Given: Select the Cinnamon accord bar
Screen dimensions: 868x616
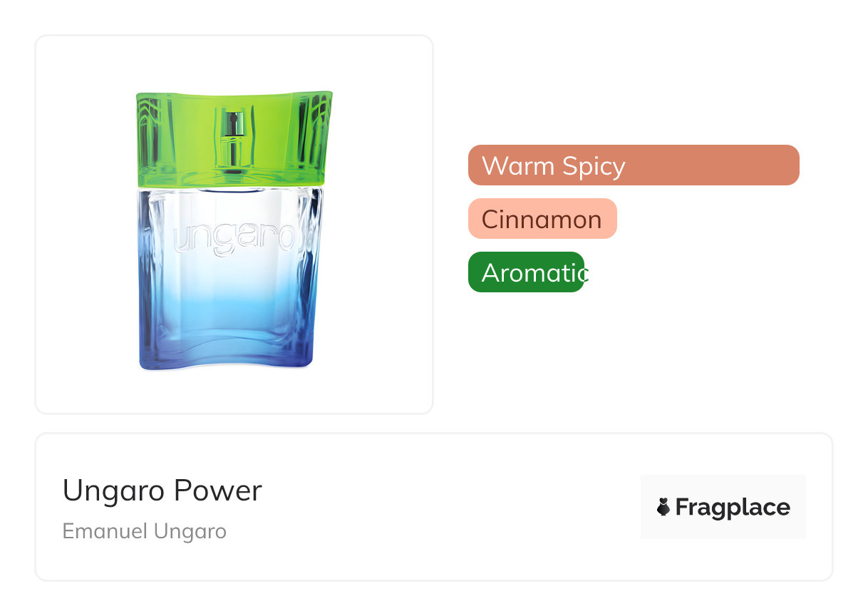Looking at the screenshot, I should pos(542,219).
